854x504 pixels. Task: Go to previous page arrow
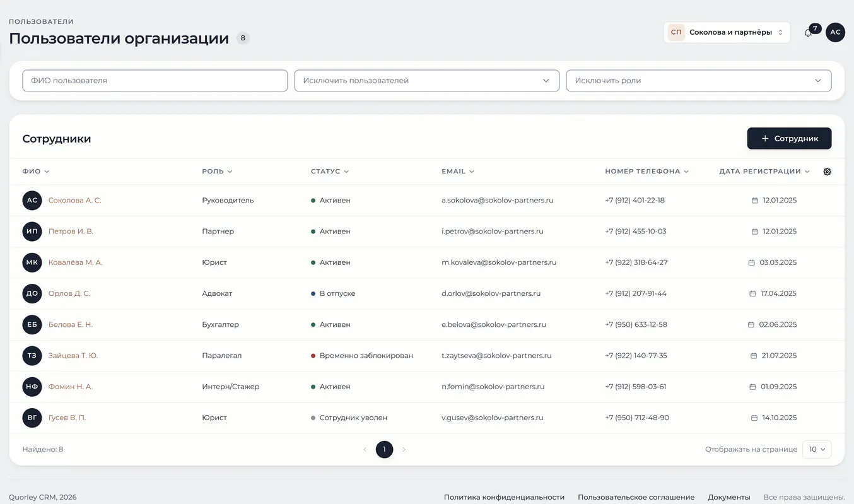pyautogui.click(x=365, y=450)
